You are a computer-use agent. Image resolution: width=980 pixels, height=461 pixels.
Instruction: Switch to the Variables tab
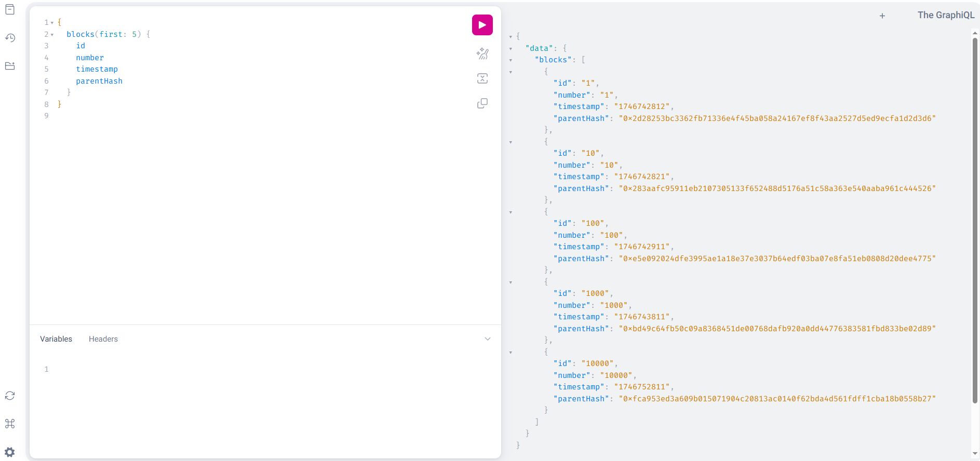tap(56, 339)
